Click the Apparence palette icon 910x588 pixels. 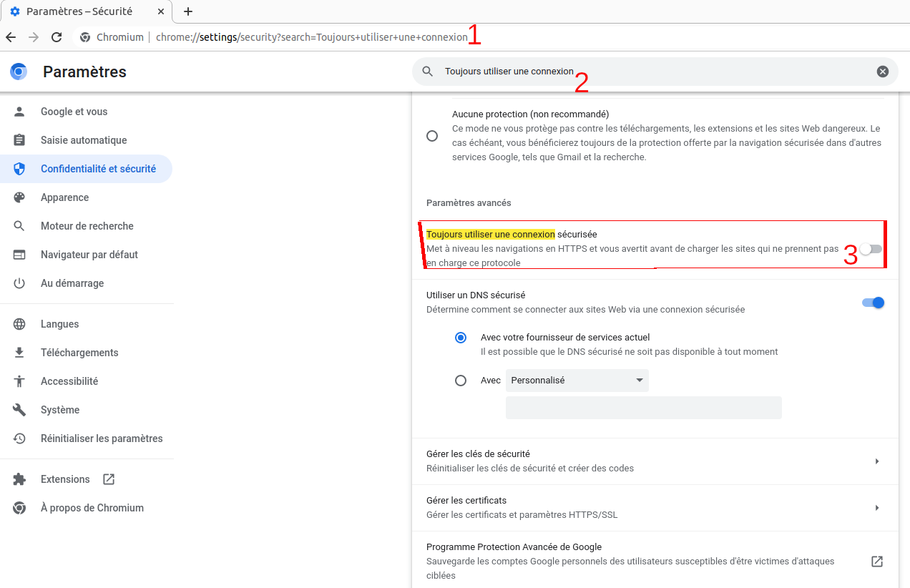(x=19, y=197)
